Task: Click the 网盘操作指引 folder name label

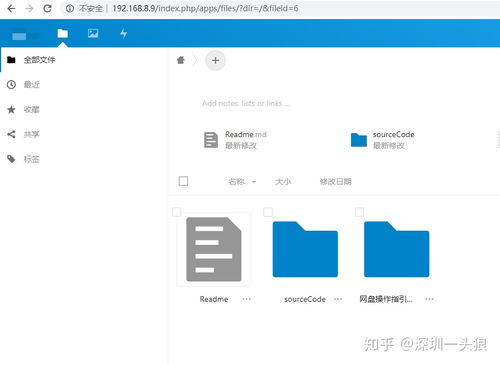Action: coord(386,299)
